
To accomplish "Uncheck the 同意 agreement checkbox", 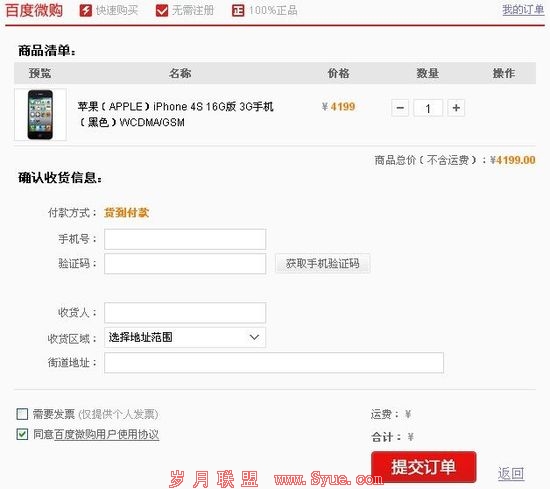I will 22,434.
